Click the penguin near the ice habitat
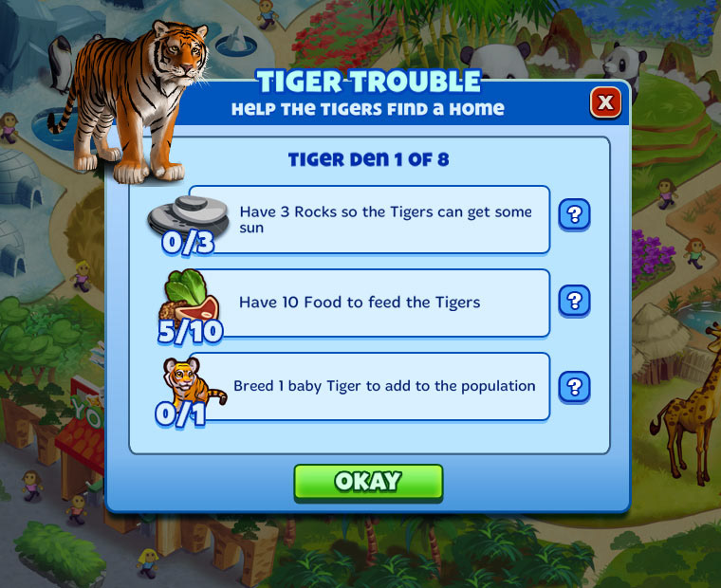Viewport: 721px width, 588px height. (x=61, y=64)
